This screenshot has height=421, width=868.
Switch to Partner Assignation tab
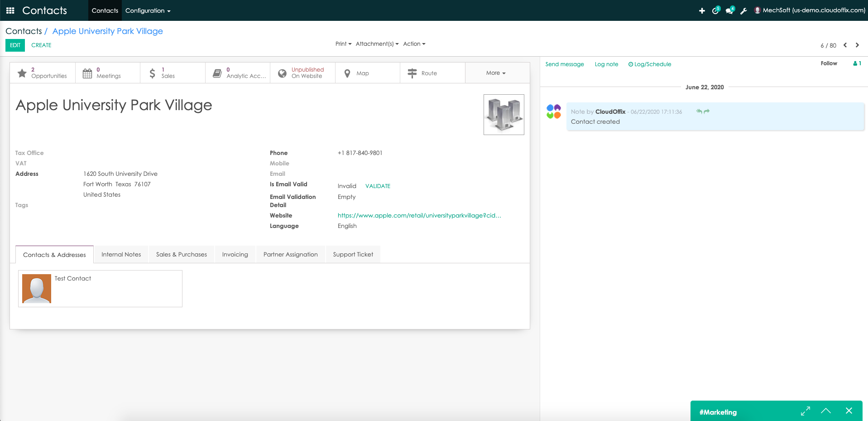(x=291, y=255)
